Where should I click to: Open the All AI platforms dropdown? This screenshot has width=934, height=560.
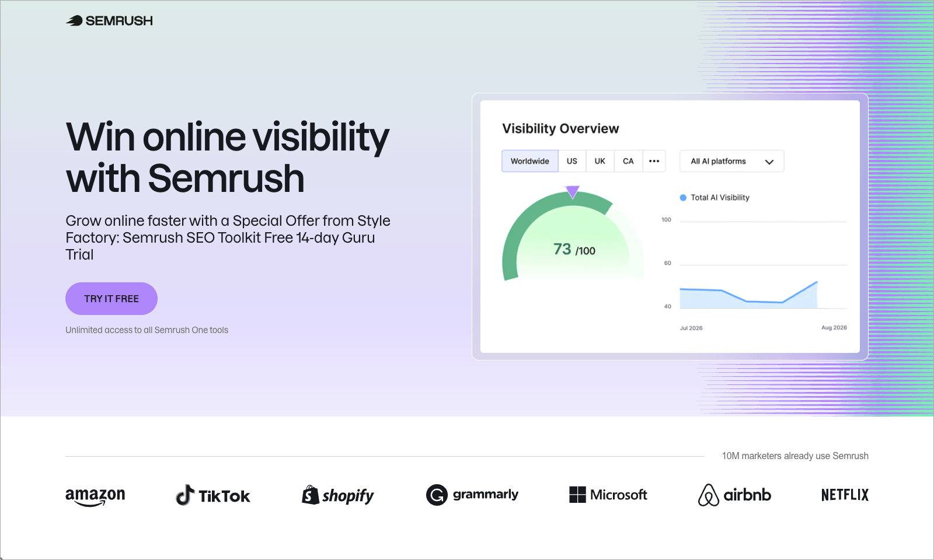click(x=732, y=161)
